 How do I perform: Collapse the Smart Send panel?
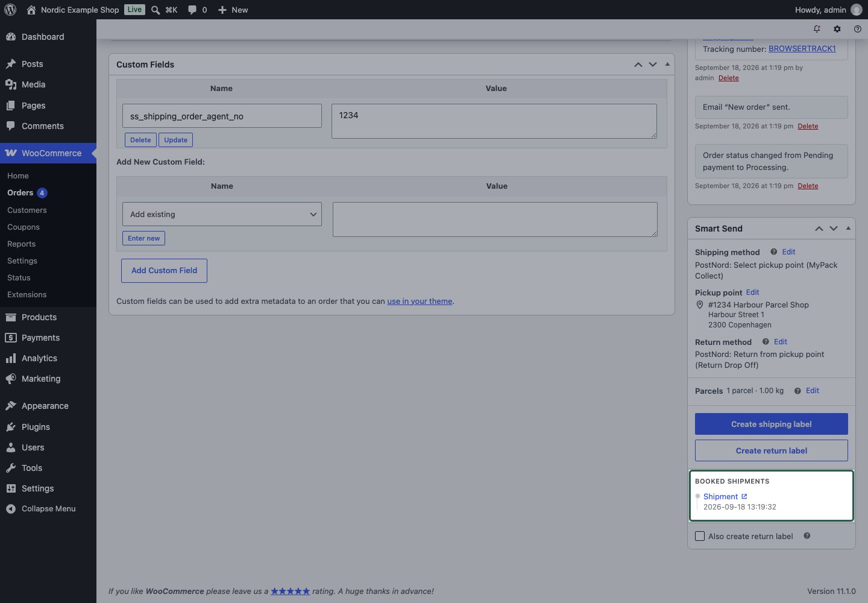[x=848, y=229]
